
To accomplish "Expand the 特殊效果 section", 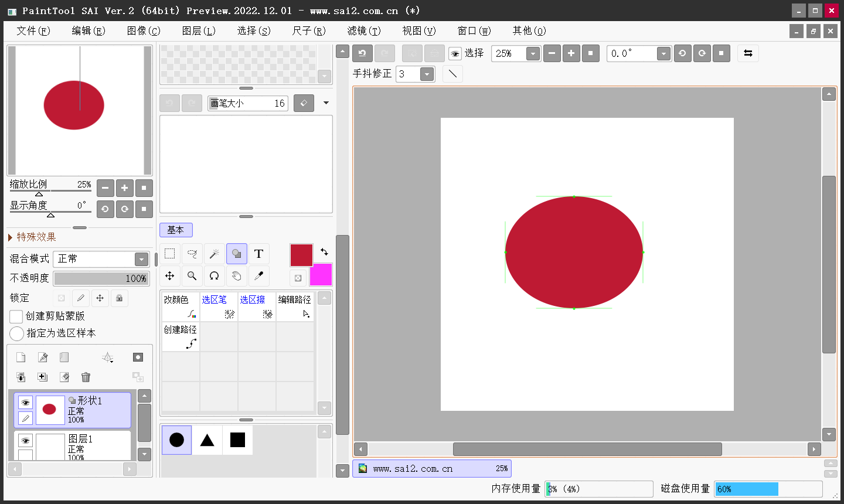I will click(x=10, y=237).
